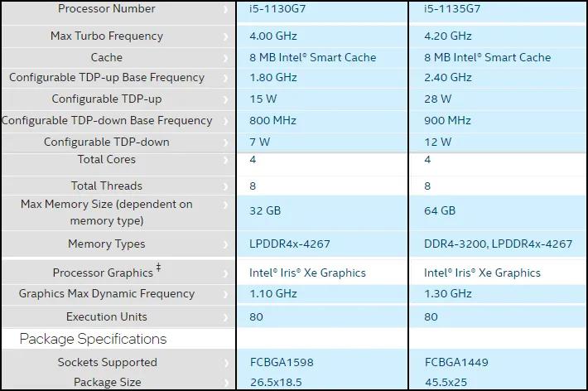Open the Processor Graphics row chevron
This screenshot has height=391, width=588.
click(x=226, y=273)
